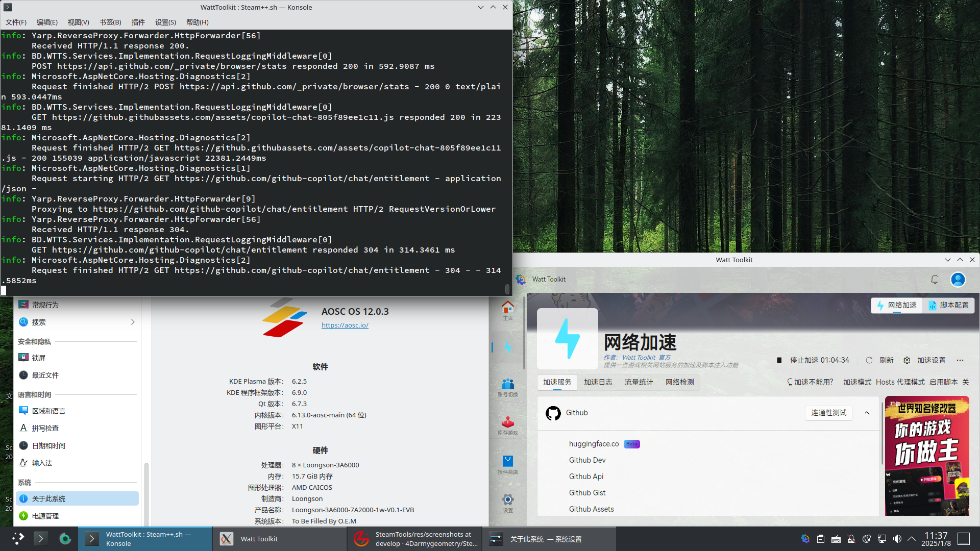Open 账号切换 account switch in Watt Toolkit sidebar
Screen dimensions: 980x551
tap(507, 387)
